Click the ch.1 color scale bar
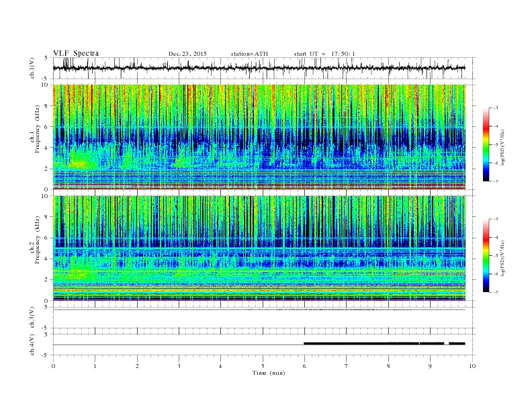Image resolution: width=532 pixels, height=411 pixels. click(486, 144)
